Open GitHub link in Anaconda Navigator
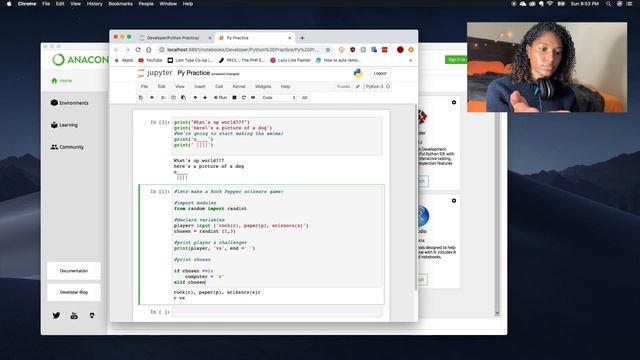 point(92,316)
